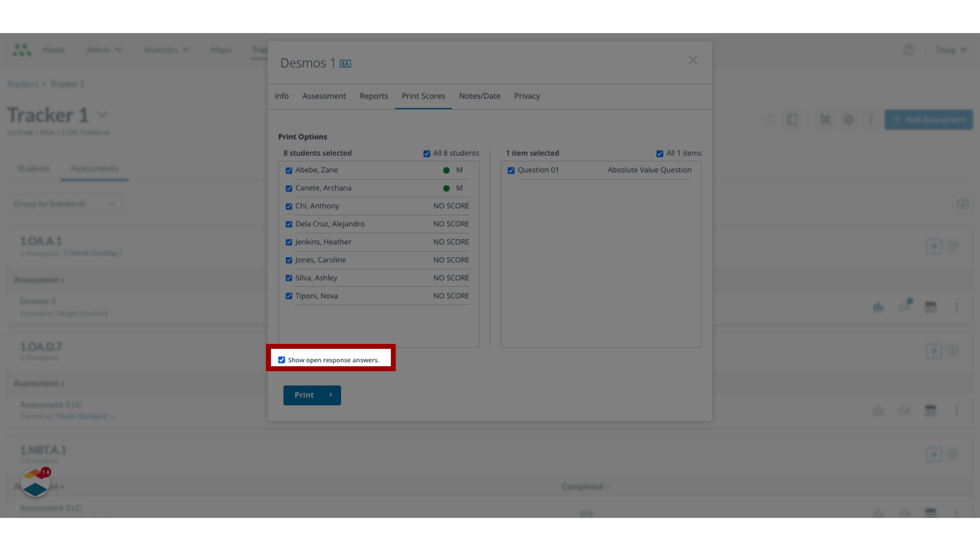Click the export icon for standard 1.OA.D.7
Screen dimensions: 980x551
(x=952, y=350)
